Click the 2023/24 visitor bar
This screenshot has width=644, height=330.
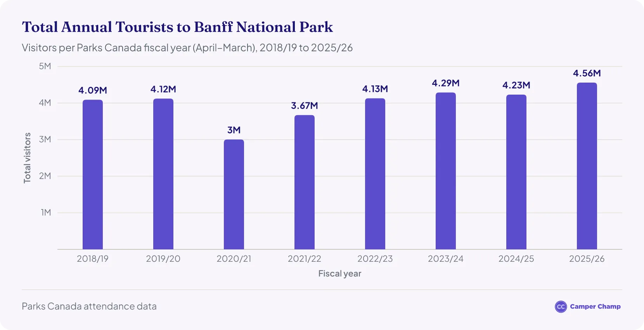click(446, 171)
